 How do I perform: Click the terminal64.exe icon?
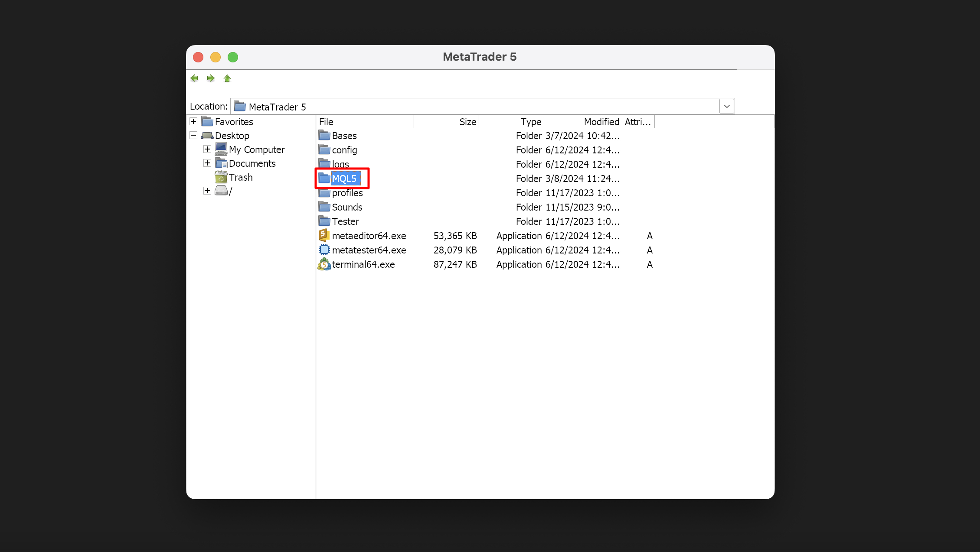324,264
